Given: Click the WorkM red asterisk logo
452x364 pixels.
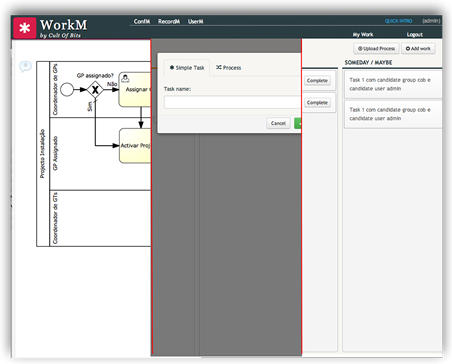Looking at the screenshot, I should pyautogui.click(x=25, y=28).
